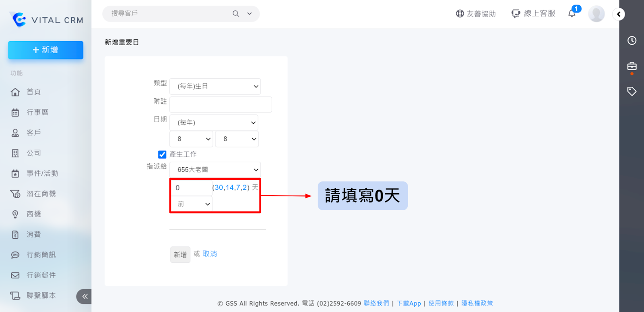This screenshot has height=312, width=644.
Task: Open the clock history icon in right panel
Action: coord(632,40)
